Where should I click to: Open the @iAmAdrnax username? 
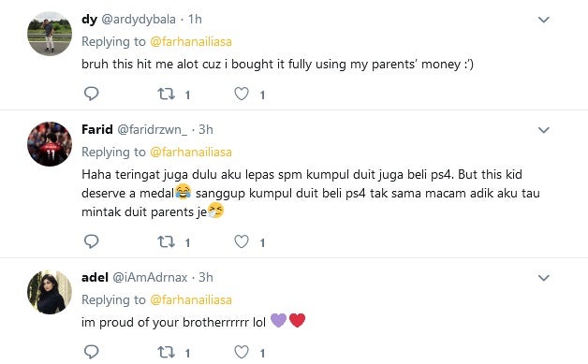click(150, 277)
